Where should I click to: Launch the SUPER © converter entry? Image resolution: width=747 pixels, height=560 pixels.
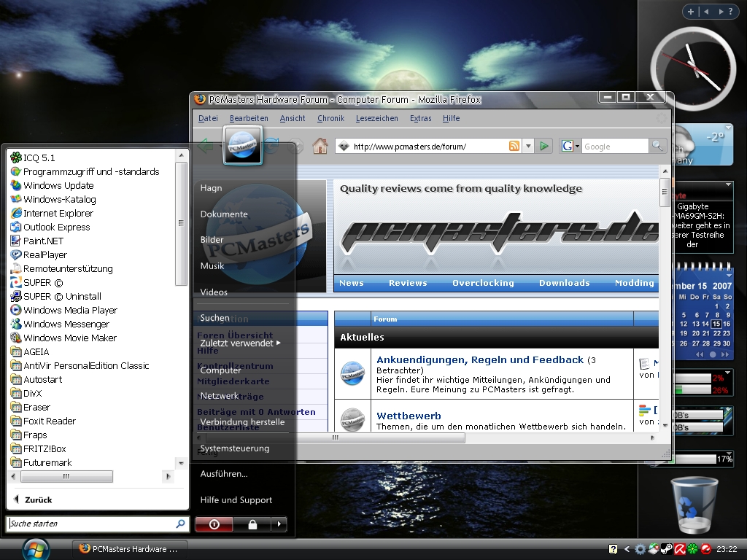pyautogui.click(x=37, y=282)
